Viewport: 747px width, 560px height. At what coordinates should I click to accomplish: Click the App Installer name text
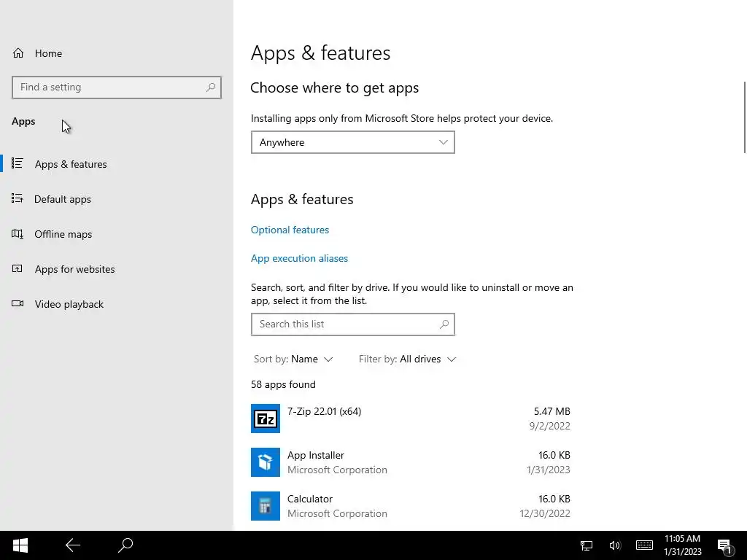pyautogui.click(x=315, y=455)
